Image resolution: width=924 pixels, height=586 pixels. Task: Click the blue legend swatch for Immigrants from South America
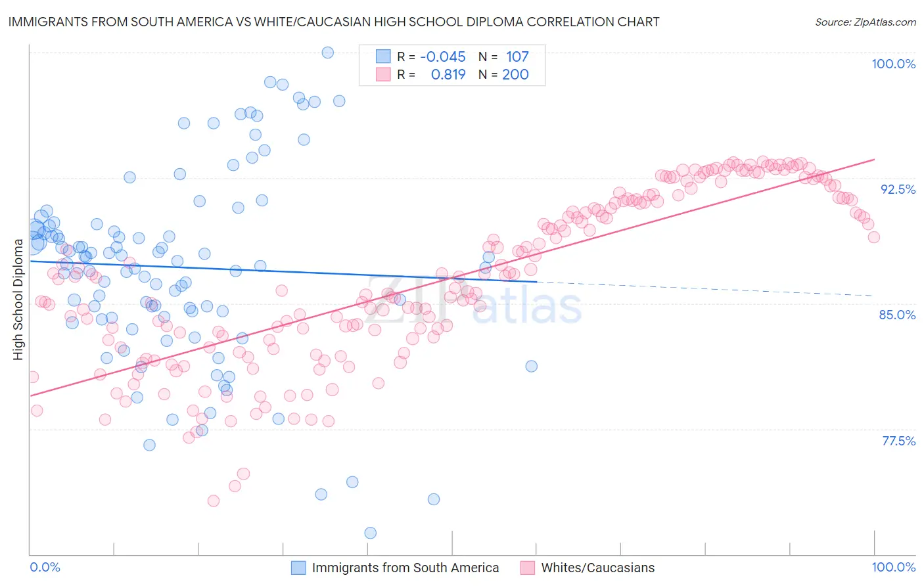click(298, 568)
